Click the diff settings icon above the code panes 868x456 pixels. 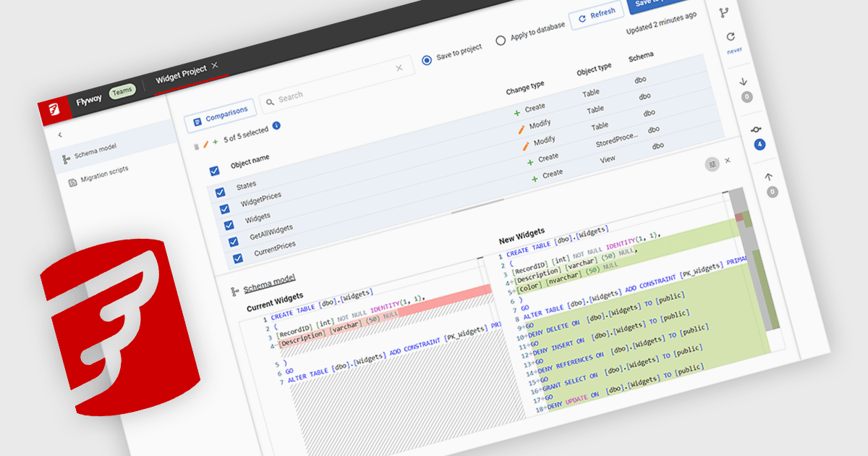click(712, 164)
